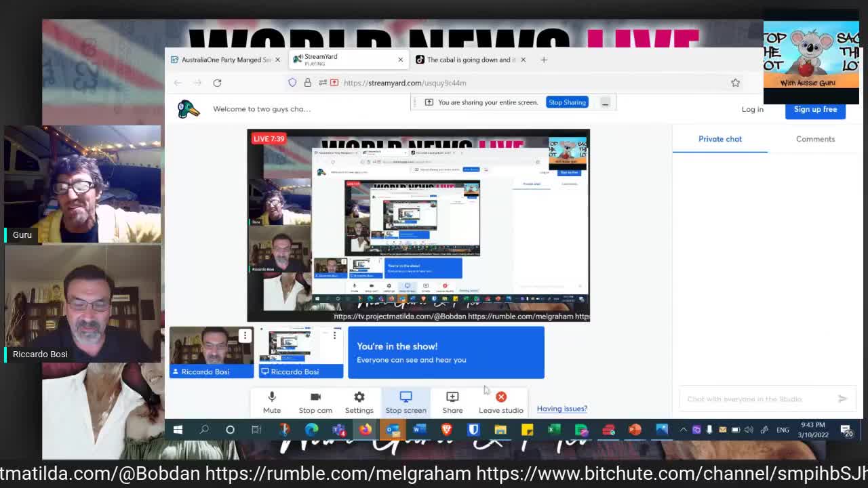
Task: Open Word from taskbar
Action: [x=420, y=430]
